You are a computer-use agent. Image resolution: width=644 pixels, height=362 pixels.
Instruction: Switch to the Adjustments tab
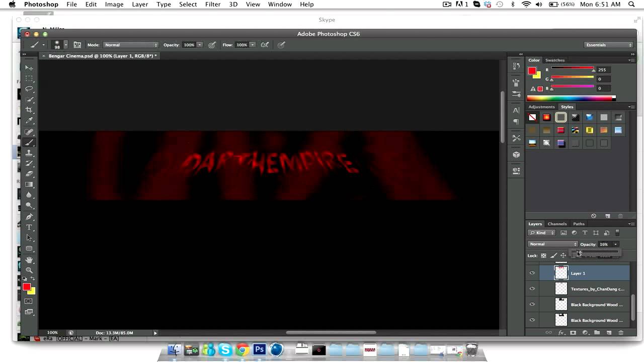541,107
